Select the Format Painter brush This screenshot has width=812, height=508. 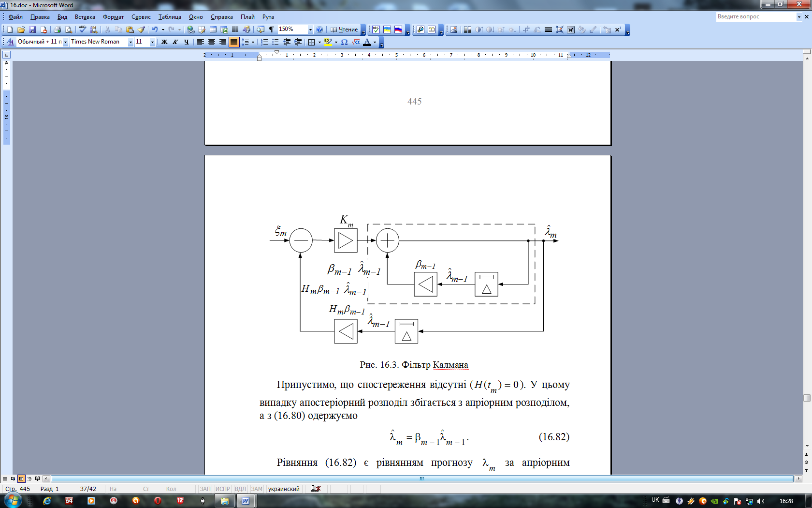point(141,30)
